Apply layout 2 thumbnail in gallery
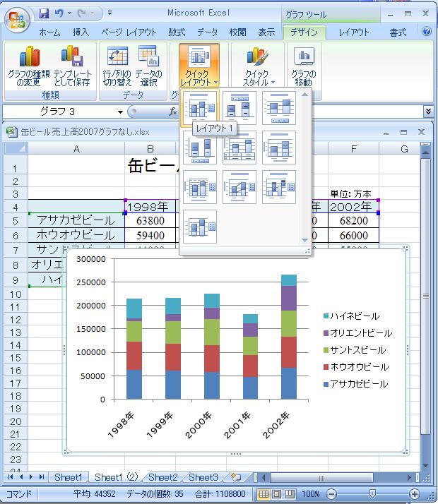The height and width of the screenshot is (504, 438). [x=239, y=108]
